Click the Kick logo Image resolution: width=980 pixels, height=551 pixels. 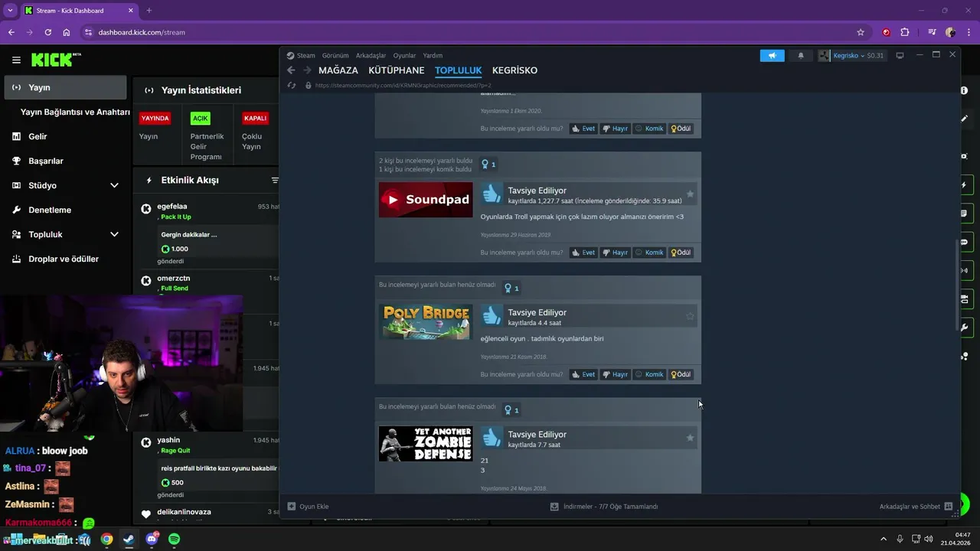(x=55, y=60)
